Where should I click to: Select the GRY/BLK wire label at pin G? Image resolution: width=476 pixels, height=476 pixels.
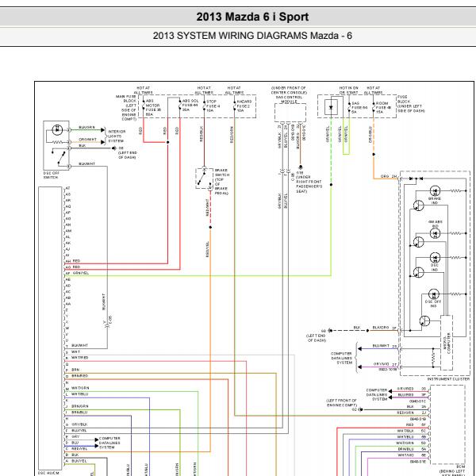79,424
